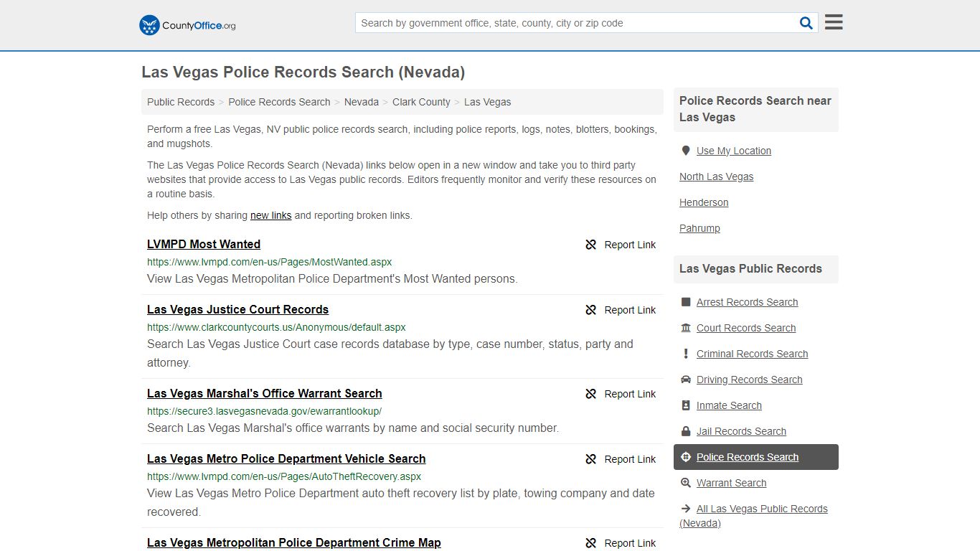Open LVMPD Most Wanted link
Image resolution: width=980 pixels, height=551 pixels.
point(204,244)
